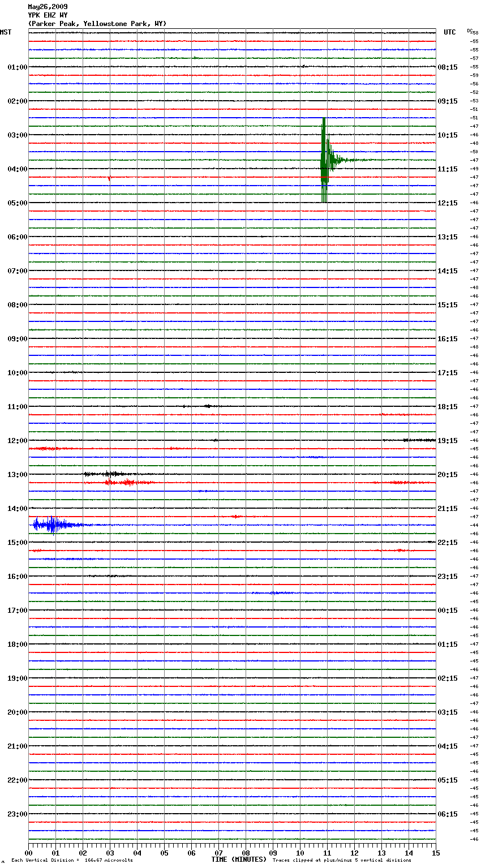481x868 pixels.
Task: Select the 20:00 MST hour label
Action: (18, 712)
